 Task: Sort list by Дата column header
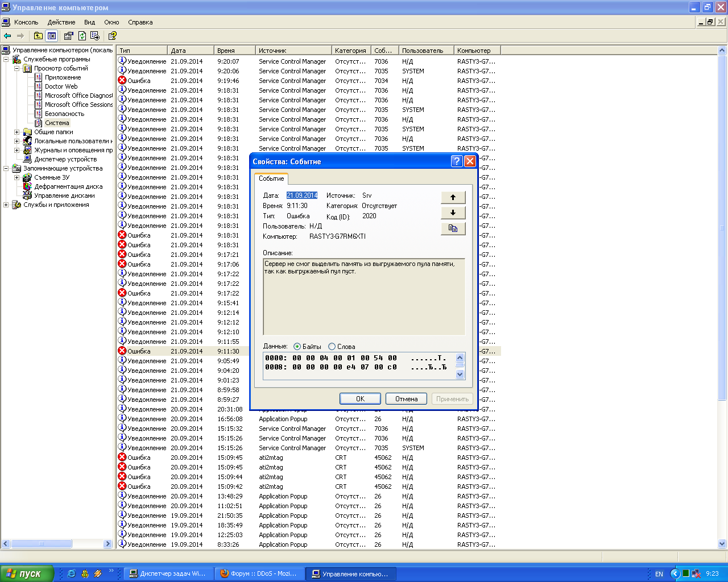click(191, 51)
